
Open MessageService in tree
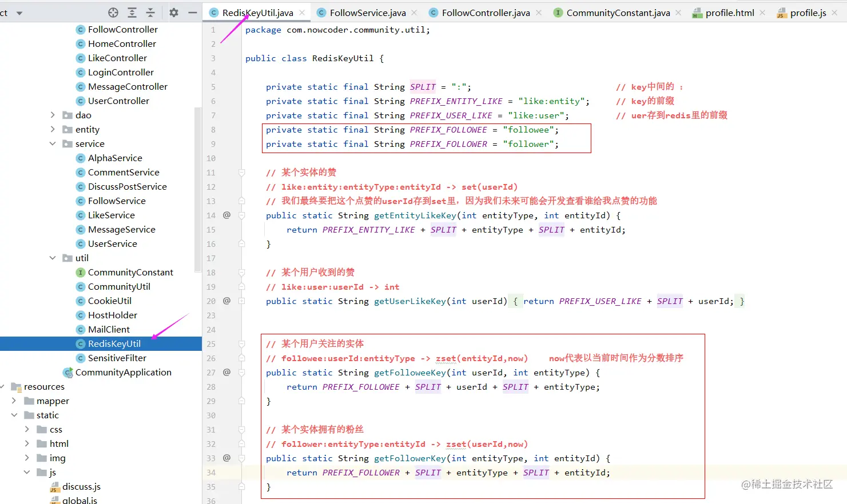(x=122, y=229)
